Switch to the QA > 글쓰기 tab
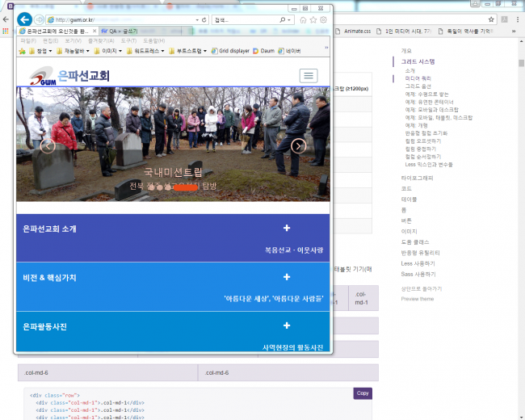Screen dimensions: 525x420 click(x=140, y=31)
